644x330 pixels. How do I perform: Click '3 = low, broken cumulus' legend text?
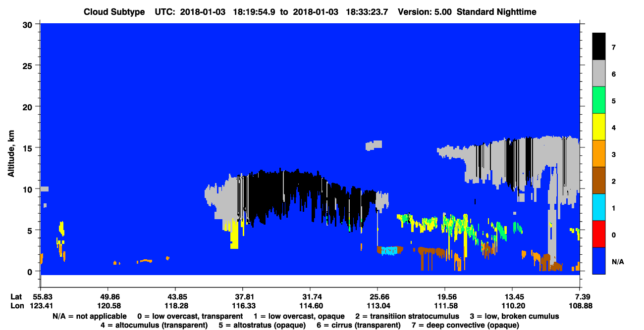[x=514, y=316]
